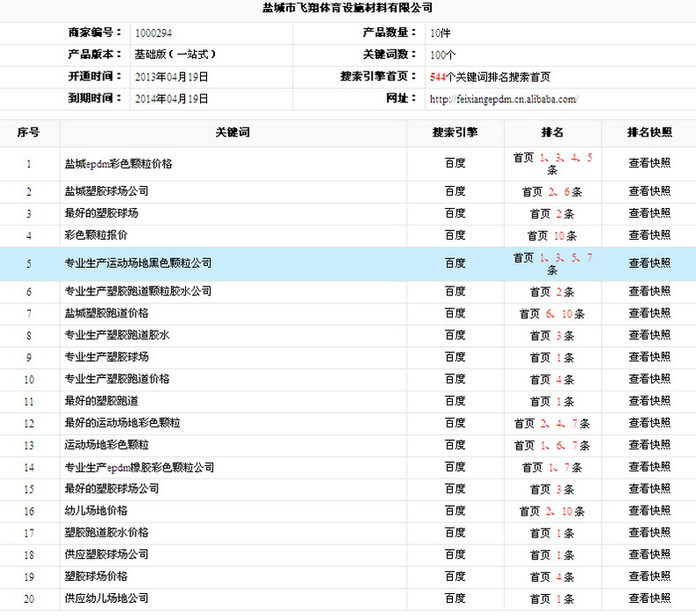Select keyword 专业生产运动场地黑色颗粒公司
Viewport: 696px width, 616px height.
coord(138,263)
